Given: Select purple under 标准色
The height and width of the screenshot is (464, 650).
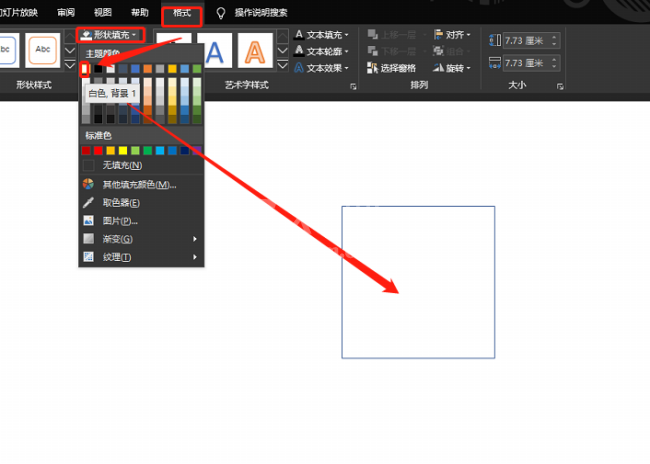Looking at the screenshot, I should pos(197,151).
